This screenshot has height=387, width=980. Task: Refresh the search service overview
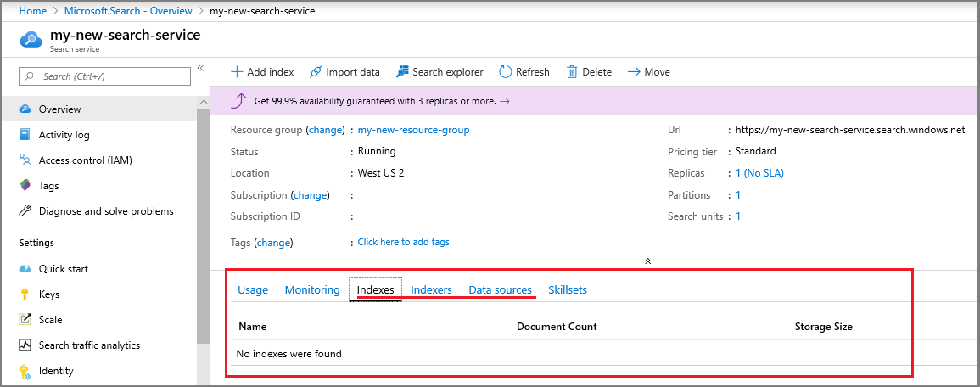(x=524, y=72)
